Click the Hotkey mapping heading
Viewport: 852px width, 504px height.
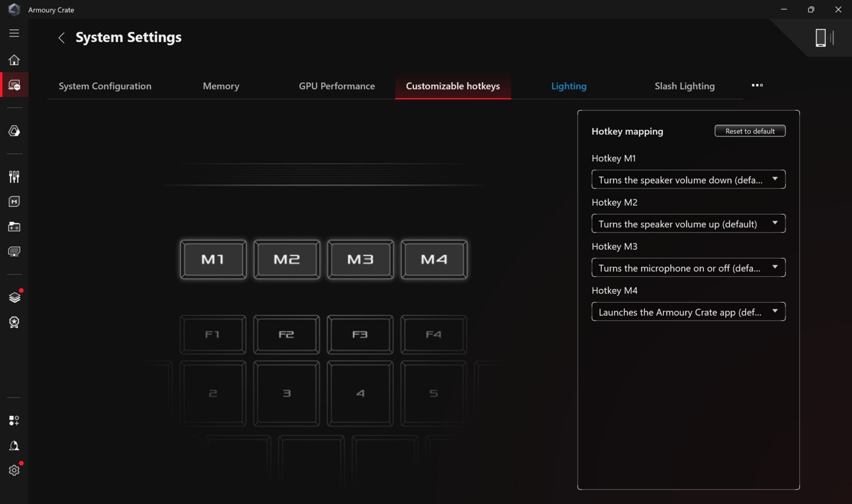pos(627,131)
